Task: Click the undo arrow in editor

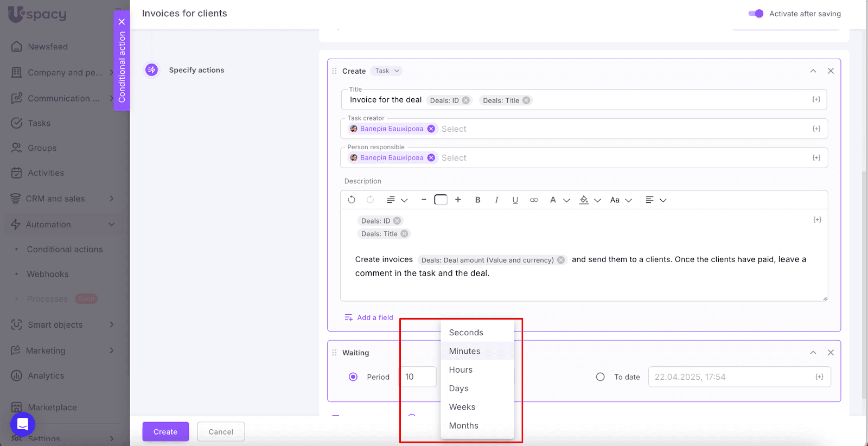Action: (x=352, y=200)
